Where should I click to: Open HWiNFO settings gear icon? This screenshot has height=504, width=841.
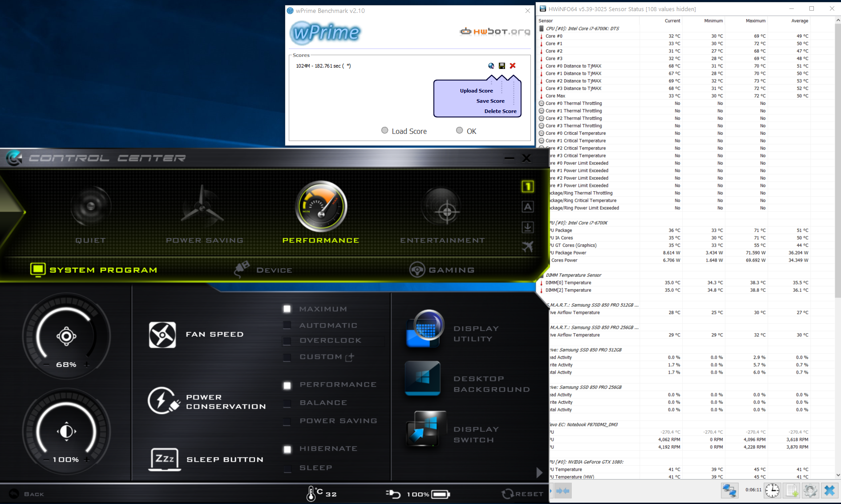[x=810, y=490]
